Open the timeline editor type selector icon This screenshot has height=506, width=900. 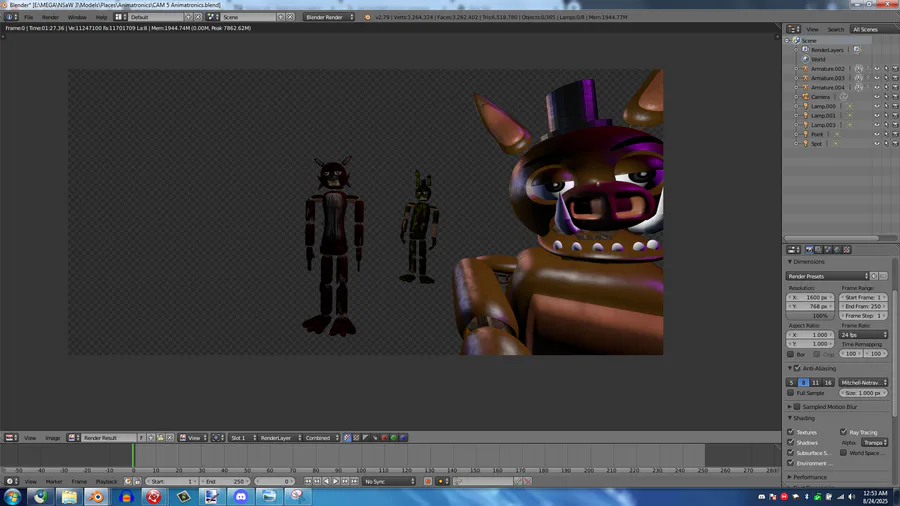tap(10, 481)
